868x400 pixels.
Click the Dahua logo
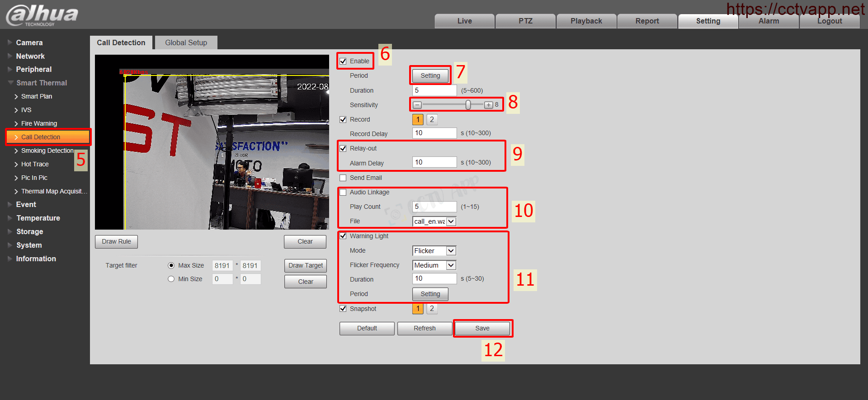click(42, 15)
